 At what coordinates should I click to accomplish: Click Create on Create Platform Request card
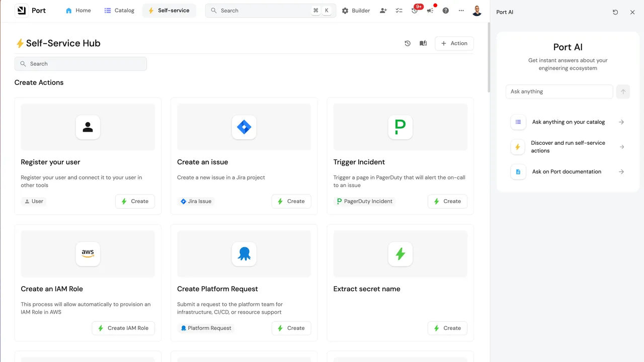[x=291, y=328]
